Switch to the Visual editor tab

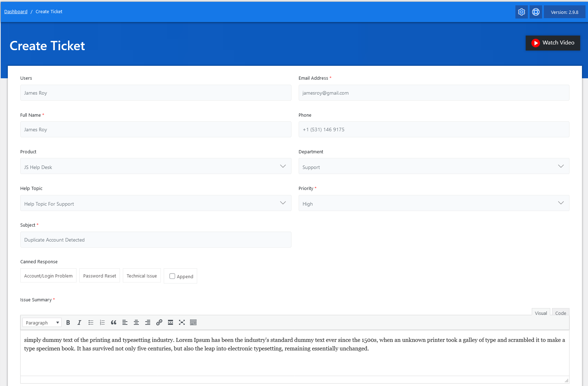tap(541, 313)
